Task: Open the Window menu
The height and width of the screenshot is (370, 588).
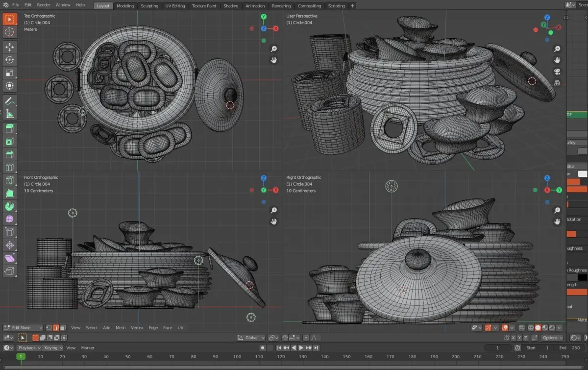Action: [x=63, y=5]
